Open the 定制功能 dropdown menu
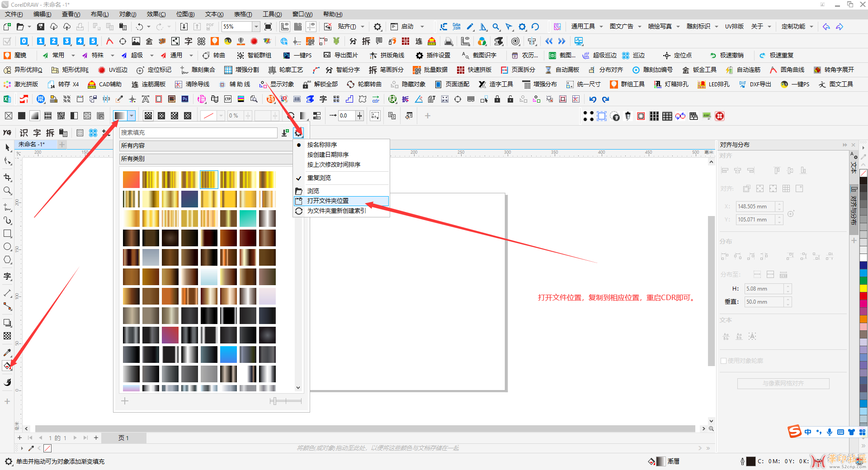The image size is (868, 470). click(797, 26)
